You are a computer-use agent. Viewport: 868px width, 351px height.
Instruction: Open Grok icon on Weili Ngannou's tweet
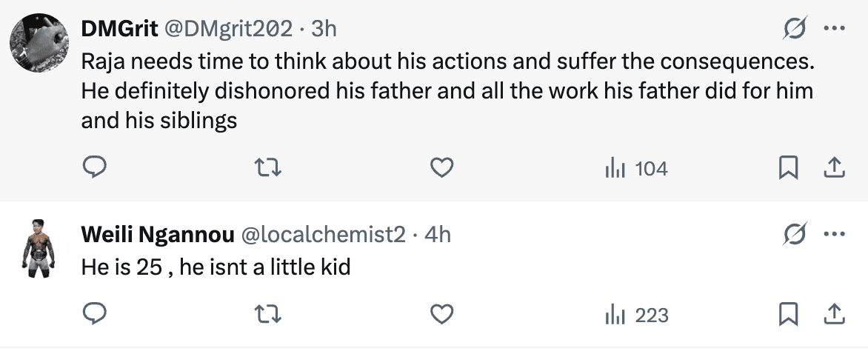click(x=795, y=235)
